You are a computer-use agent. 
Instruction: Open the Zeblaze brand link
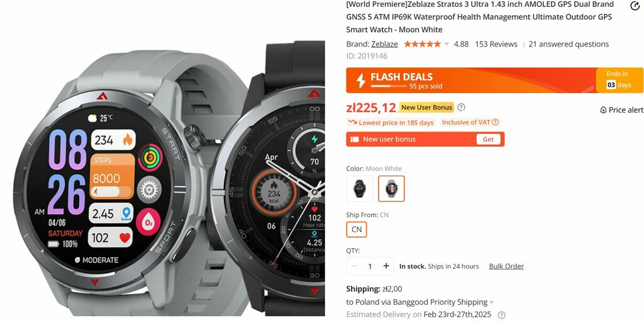[384, 44]
